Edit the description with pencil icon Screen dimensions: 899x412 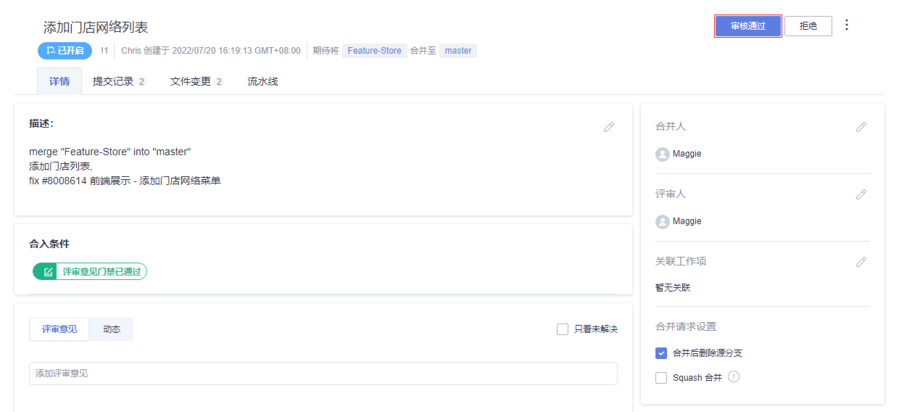click(x=609, y=127)
